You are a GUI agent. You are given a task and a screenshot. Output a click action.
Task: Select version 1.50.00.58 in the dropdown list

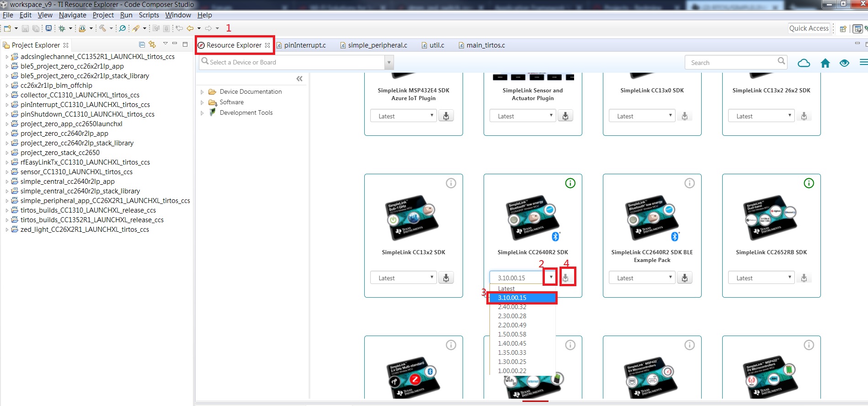tap(522, 334)
